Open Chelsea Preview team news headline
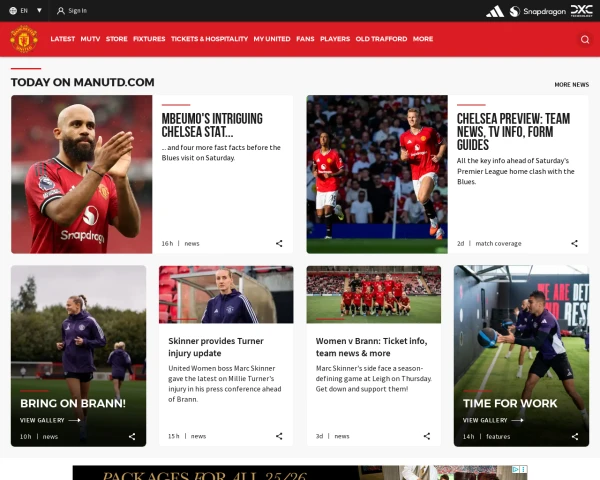This screenshot has height=480, width=600. coord(513,132)
